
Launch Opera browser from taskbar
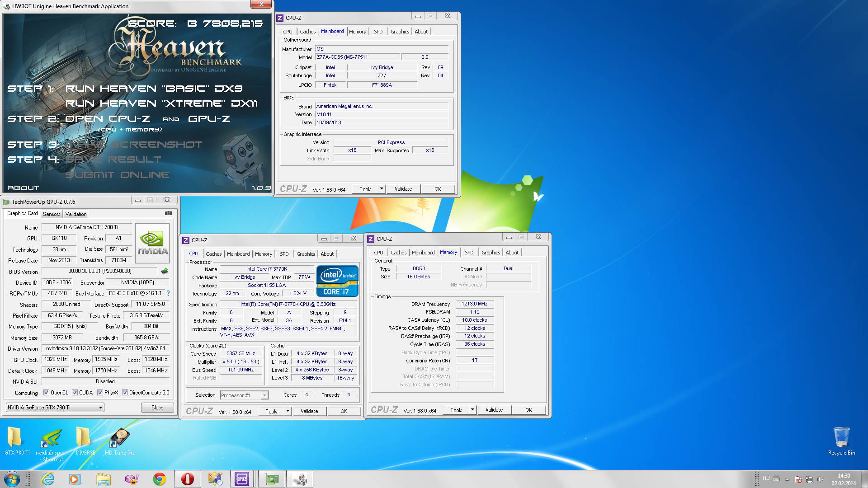click(187, 479)
